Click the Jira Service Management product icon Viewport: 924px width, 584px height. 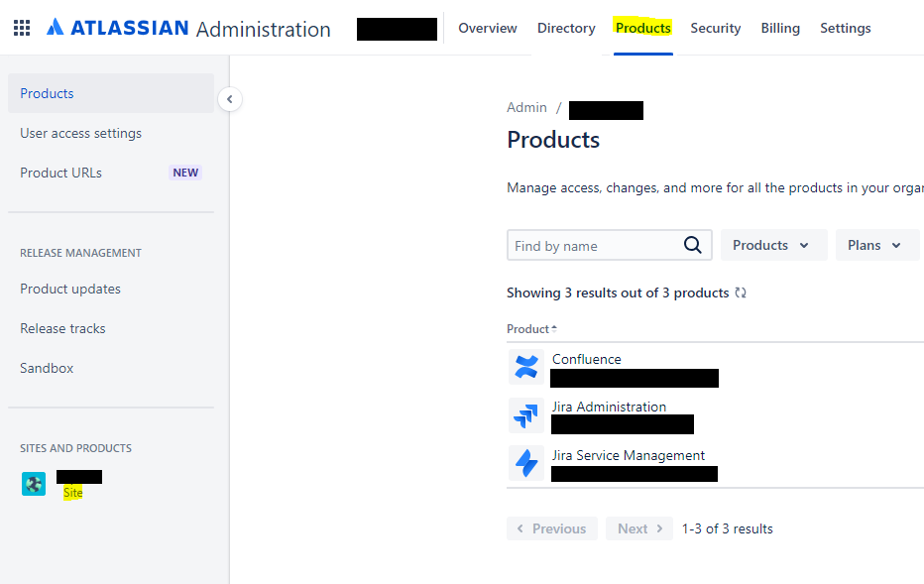point(526,463)
